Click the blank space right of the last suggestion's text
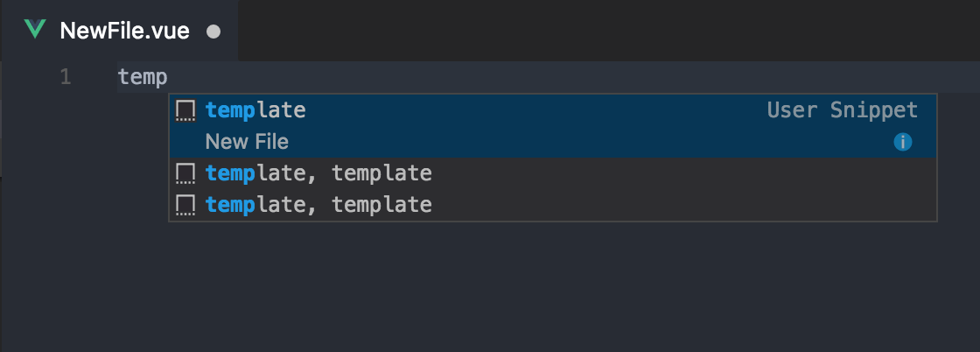This screenshot has width=980, height=352. click(x=682, y=205)
